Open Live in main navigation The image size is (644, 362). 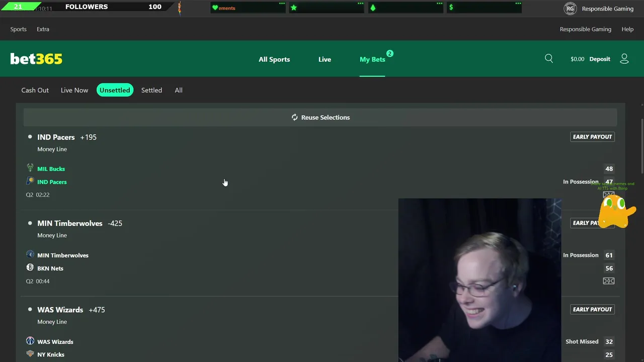click(325, 59)
